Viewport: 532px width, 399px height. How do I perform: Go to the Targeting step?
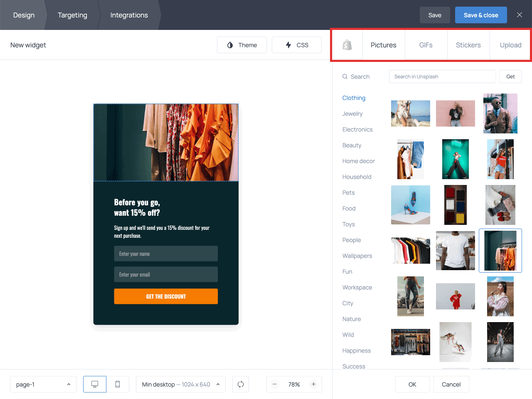[72, 15]
